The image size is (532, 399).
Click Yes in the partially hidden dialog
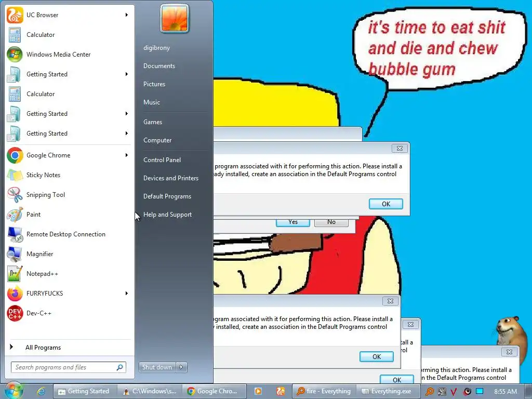(293, 222)
